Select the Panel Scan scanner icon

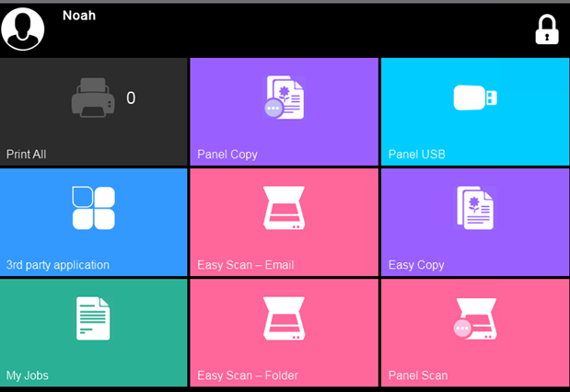click(x=474, y=319)
